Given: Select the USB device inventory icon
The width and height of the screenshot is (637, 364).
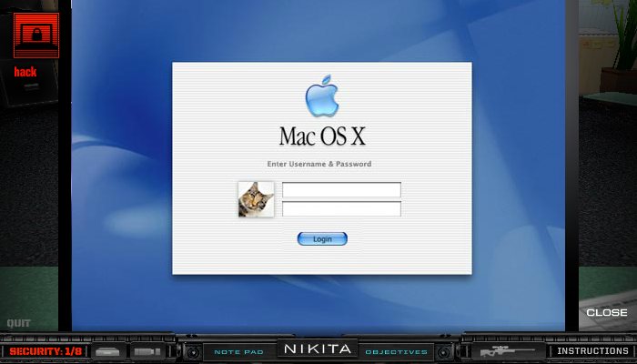Looking at the screenshot, I should click(x=147, y=351).
